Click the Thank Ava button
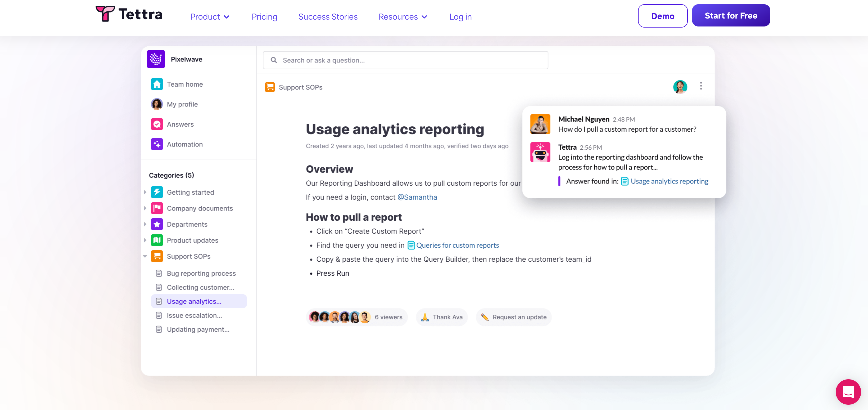868x410 pixels. pyautogui.click(x=441, y=317)
